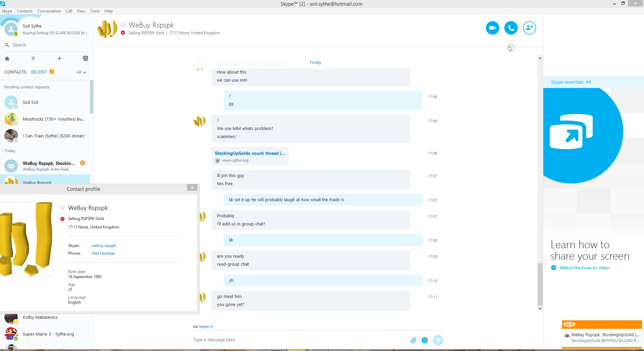Open I Can Train (Sythe) contact

(x=45, y=136)
